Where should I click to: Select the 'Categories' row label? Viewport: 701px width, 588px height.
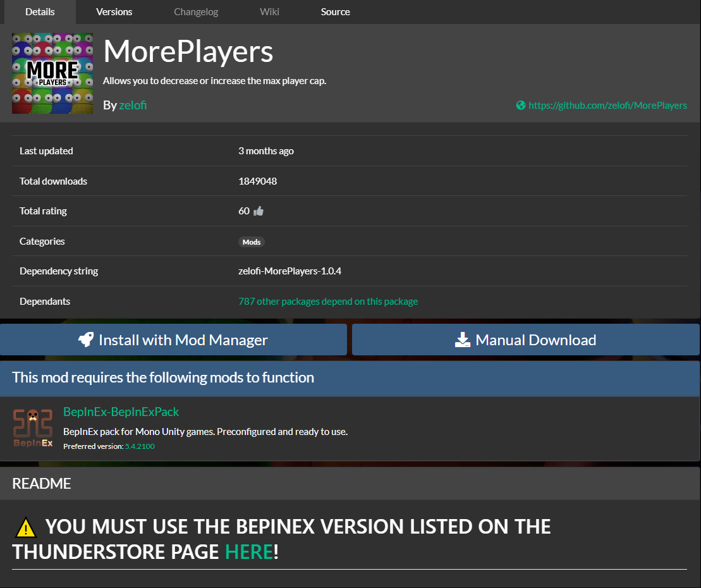point(42,242)
